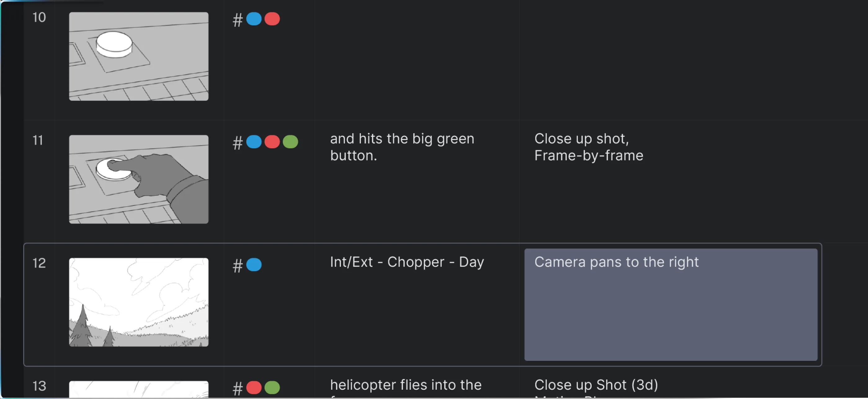Open the row 13 storyboard thumbnail

(x=138, y=389)
